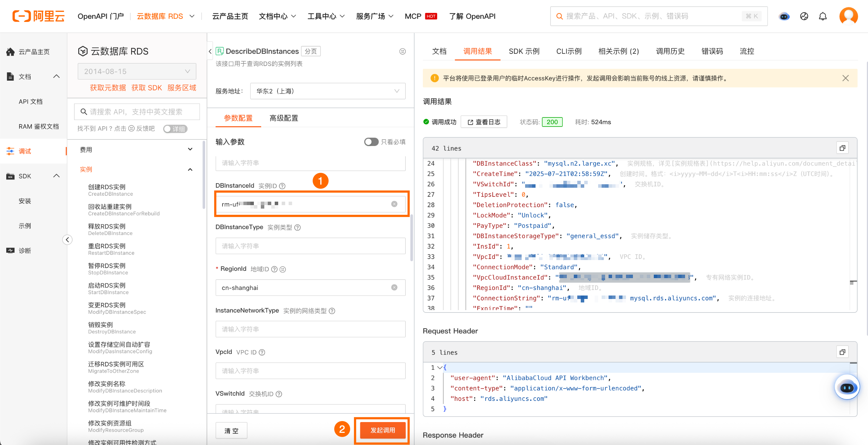
Task: Click the 发起调用 button
Action: click(383, 430)
